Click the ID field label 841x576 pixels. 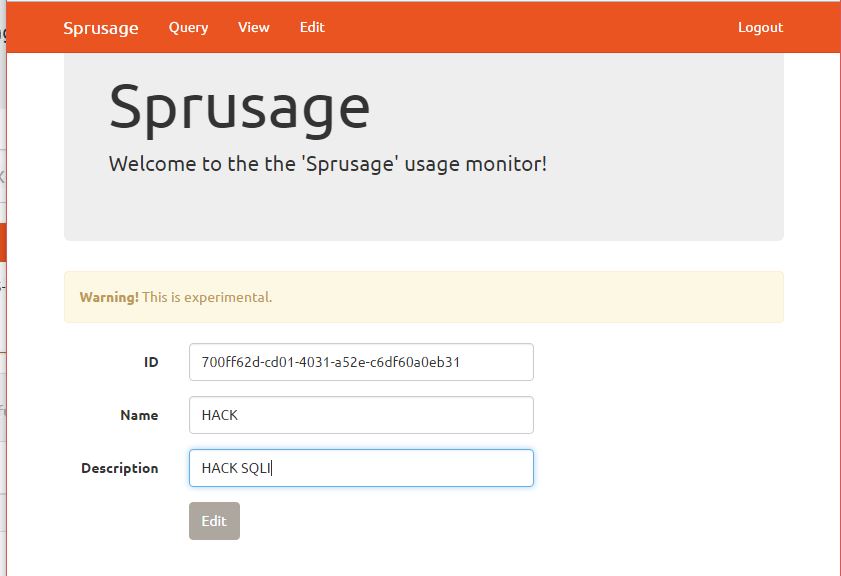(151, 362)
